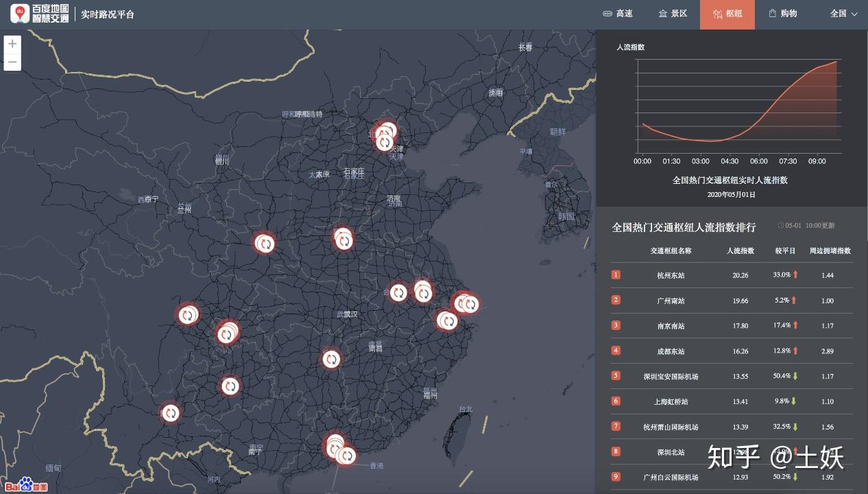Click the 06:00 label on the chart axis

click(759, 161)
